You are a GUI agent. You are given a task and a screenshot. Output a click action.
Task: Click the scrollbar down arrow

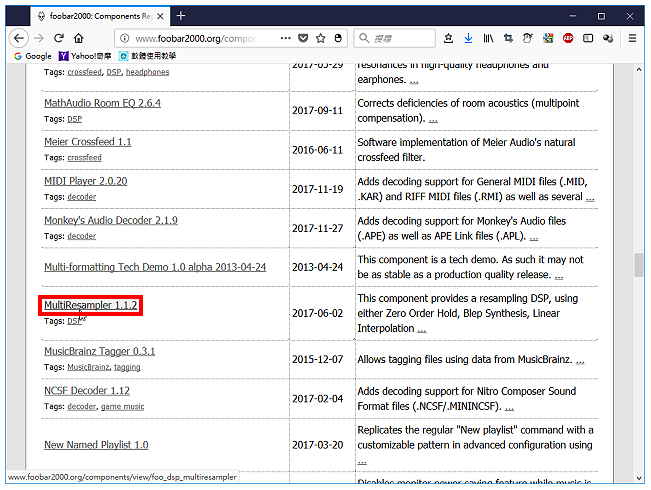click(x=639, y=478)
